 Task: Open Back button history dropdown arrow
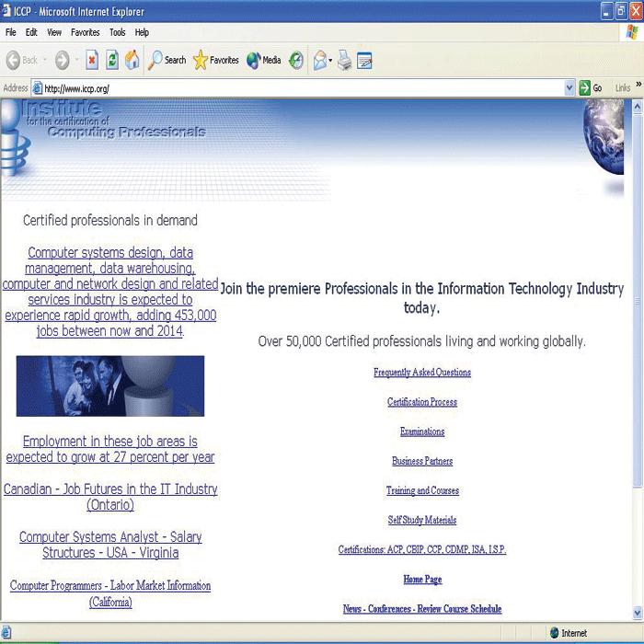[45, 60]
